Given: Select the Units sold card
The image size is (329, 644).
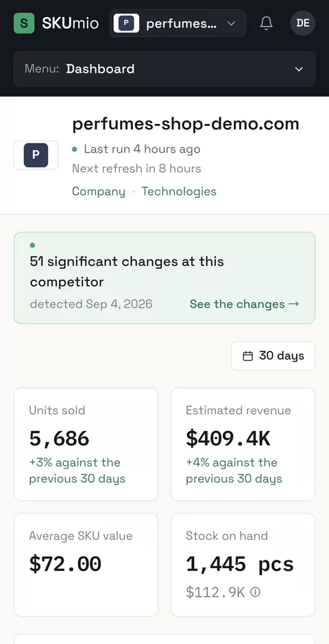Looking at the screenshot, I should [86, 445].
